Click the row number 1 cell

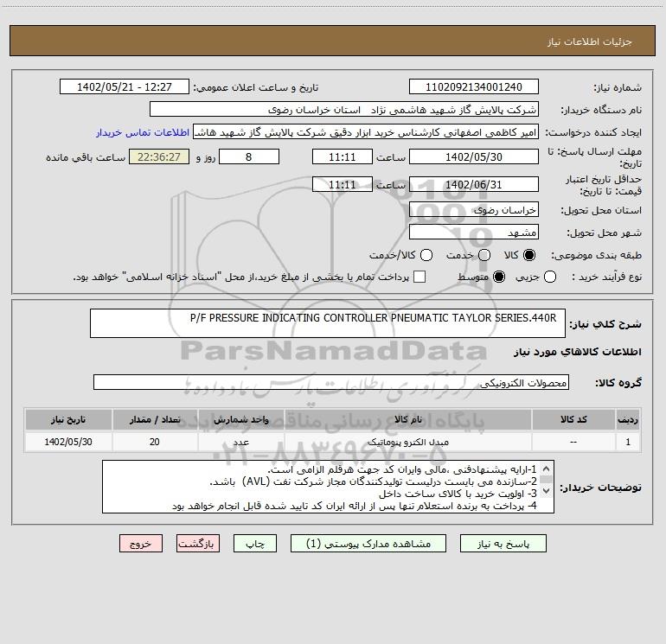pyautogui.click(x=628, y=442)
